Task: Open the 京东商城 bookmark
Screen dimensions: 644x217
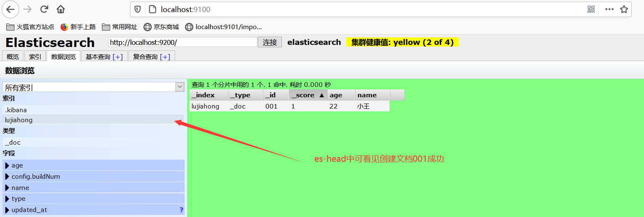Action: [x=161, y=27]
